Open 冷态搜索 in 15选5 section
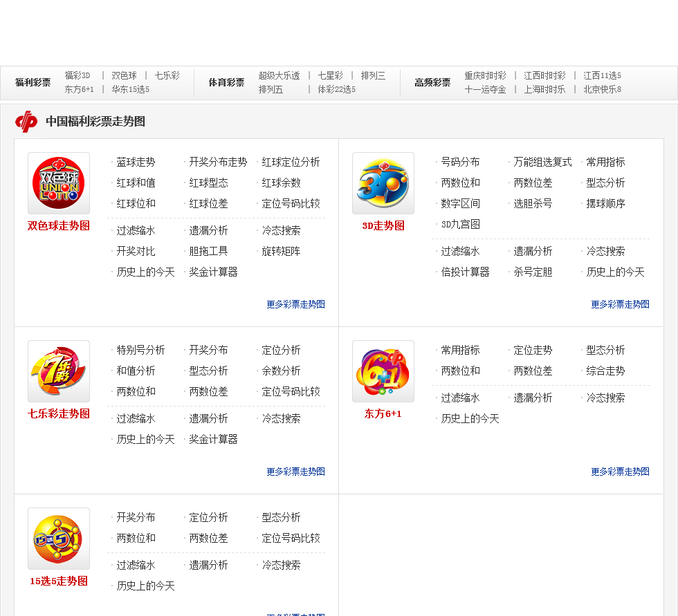Image resolution: width=678 pixels, height=616 pixels. coord(281,565)
